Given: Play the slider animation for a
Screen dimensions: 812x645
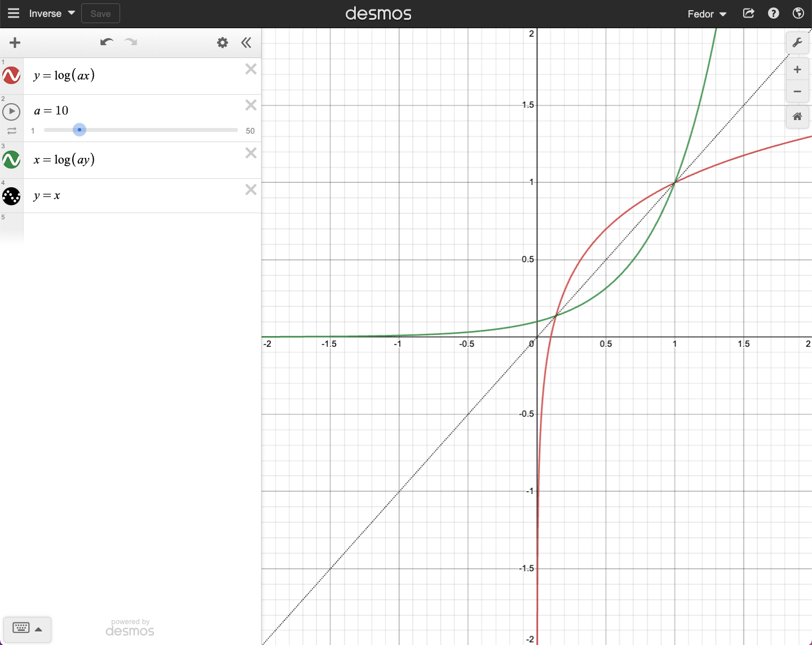Looking at the screenshot, I should [x=11, y=112].
